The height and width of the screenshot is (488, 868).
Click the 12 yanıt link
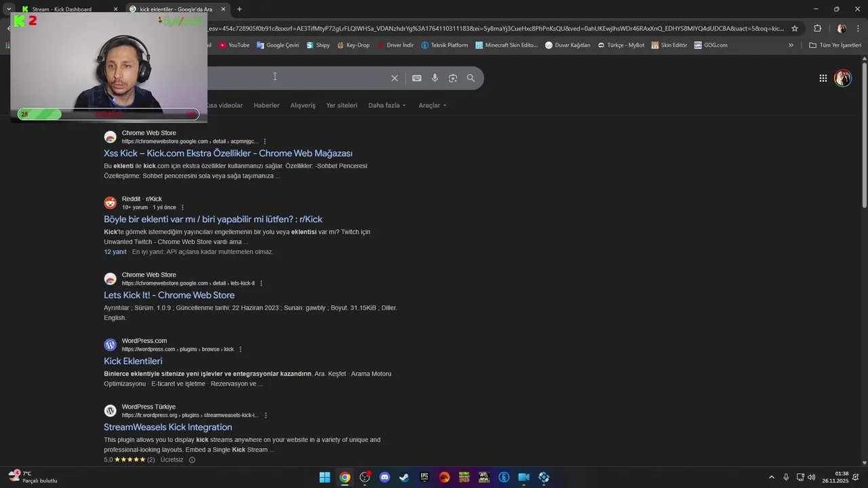click(x=115, y=251)
